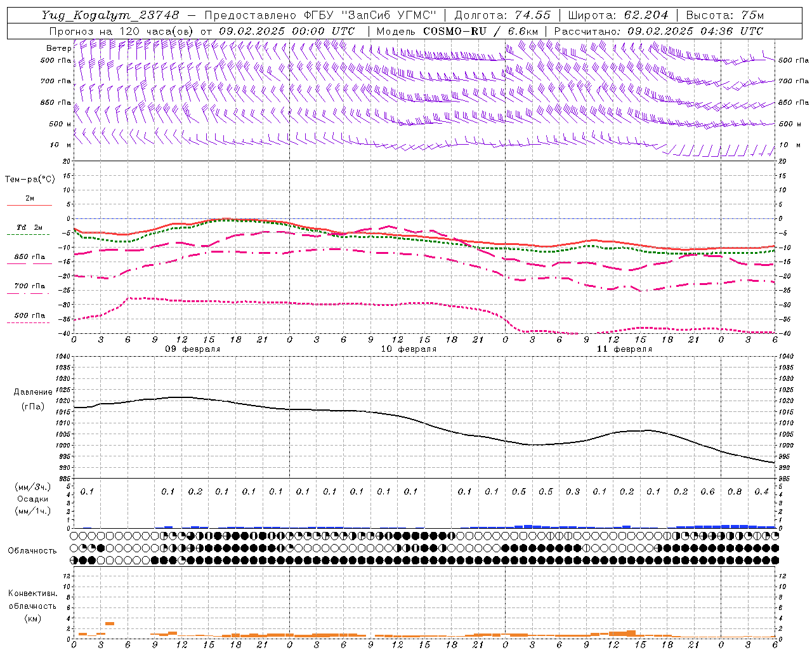Click the 700 гПа temperature legend entry
Viewport: 812px width, 650px height.
(x=29, y=286)
